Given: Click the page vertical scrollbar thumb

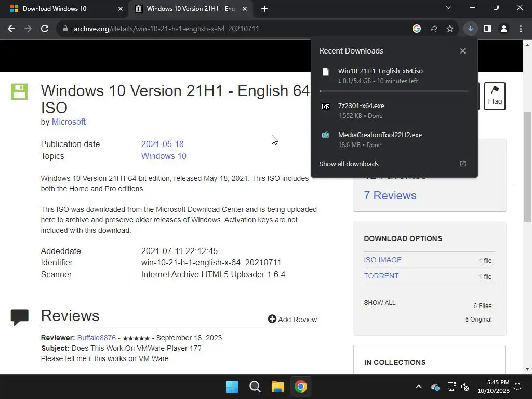Looking at the screenshot, I should (x=527, y=167).
